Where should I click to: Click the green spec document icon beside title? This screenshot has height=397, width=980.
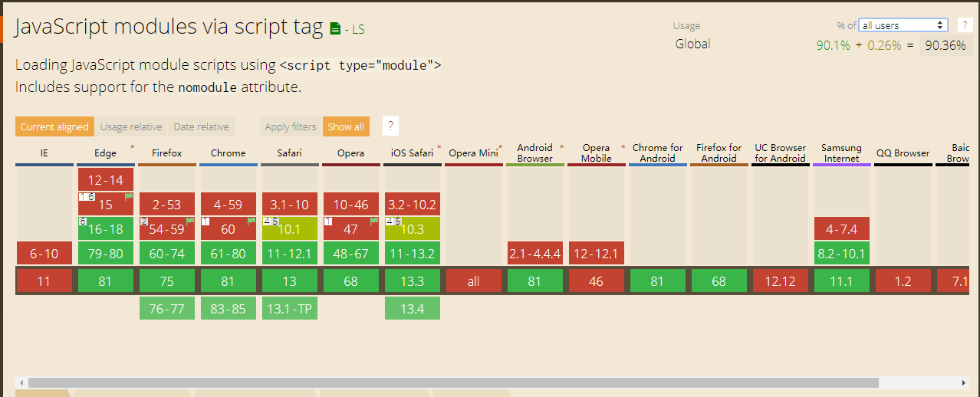tap(335, 29)
